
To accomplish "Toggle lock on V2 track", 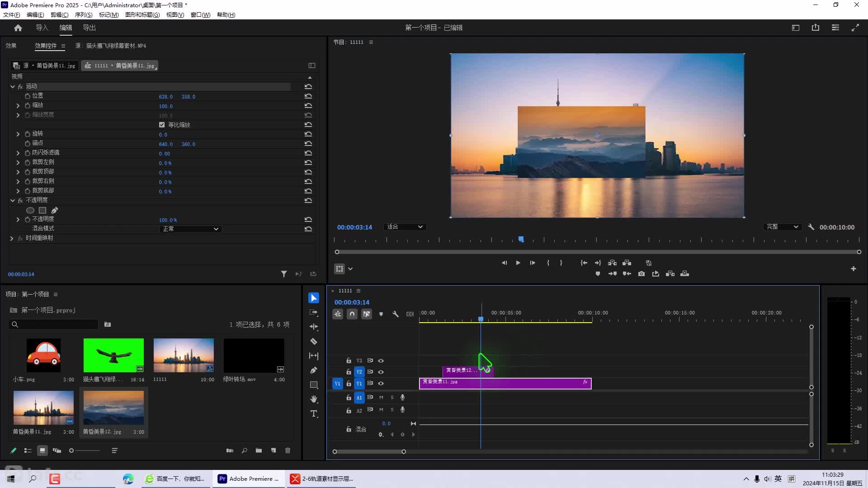I will coord(349,372).
